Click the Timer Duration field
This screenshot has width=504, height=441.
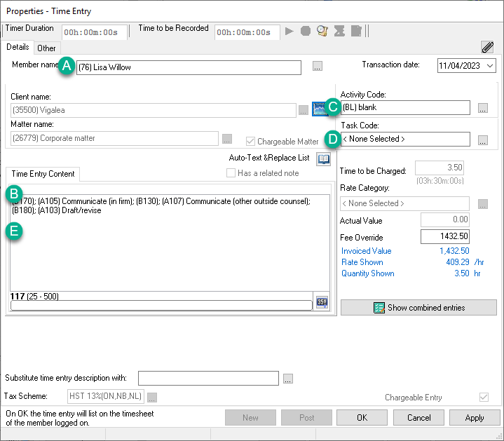[x=94, y=32]
